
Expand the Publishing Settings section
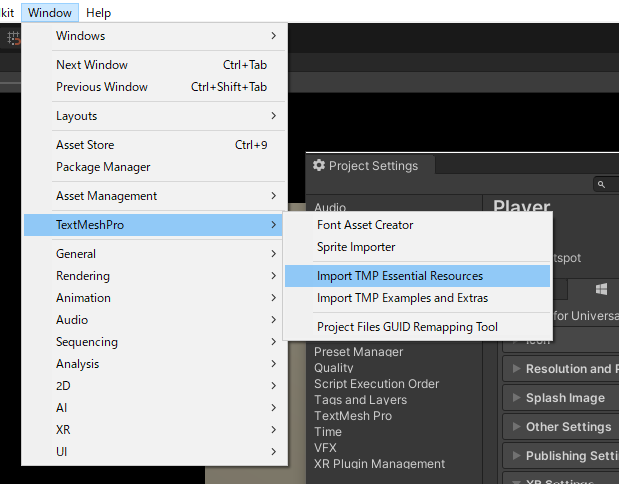pyautogui.click(x=561, y=456)
